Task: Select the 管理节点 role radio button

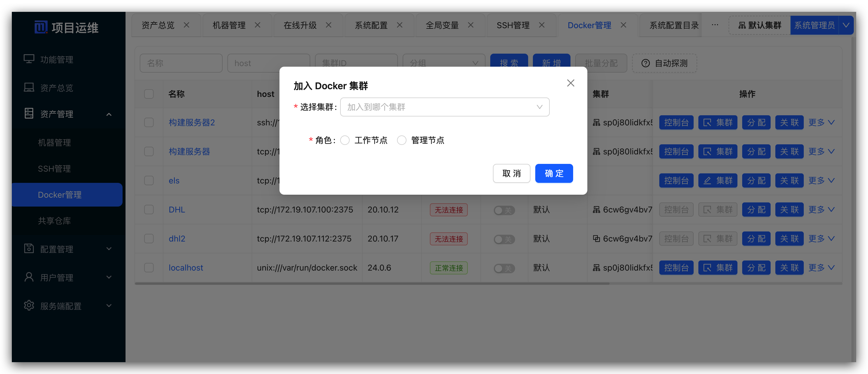Action: 401,140
